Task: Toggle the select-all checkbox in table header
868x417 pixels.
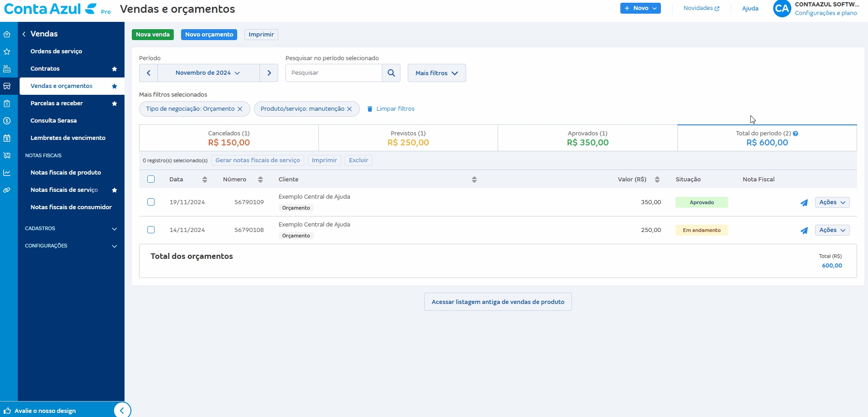Action: pyautogui.click(x=151, y=179)
